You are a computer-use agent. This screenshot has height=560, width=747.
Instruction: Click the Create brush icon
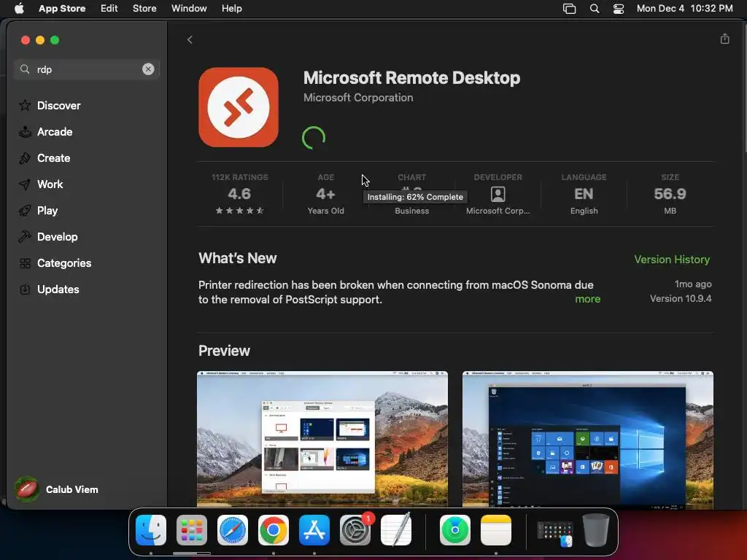25,157
